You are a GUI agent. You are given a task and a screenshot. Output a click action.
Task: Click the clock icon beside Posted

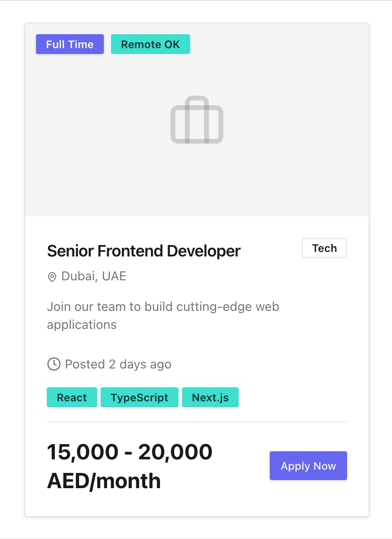pyautogui.click(x=54, y=364)
